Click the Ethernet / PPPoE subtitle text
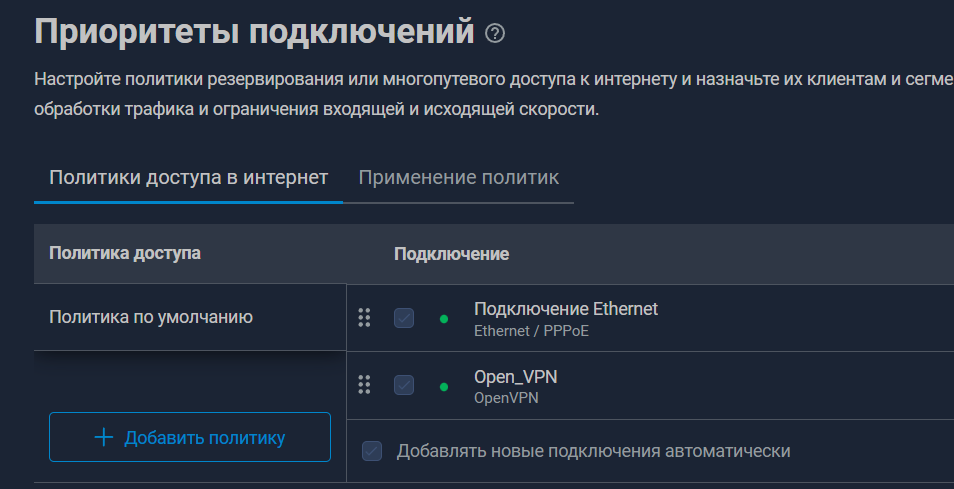This screenshot has width=954, height=489. [531, 330]
